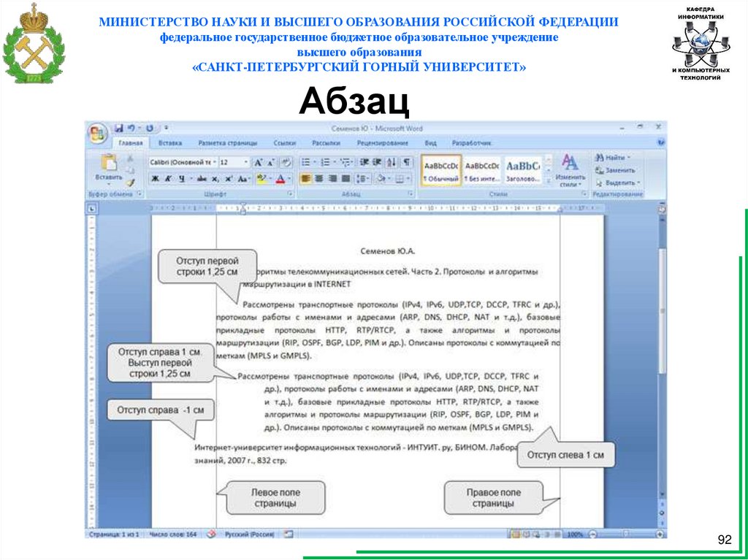Open the change case Aa dropdown
This screenshot has height=560, width=748.
244,179
